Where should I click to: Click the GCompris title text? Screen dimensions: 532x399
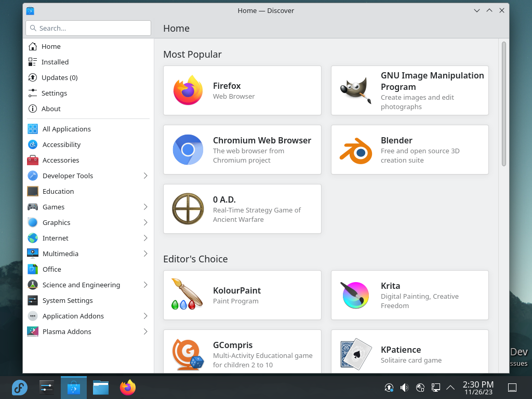tap(233, 345)
